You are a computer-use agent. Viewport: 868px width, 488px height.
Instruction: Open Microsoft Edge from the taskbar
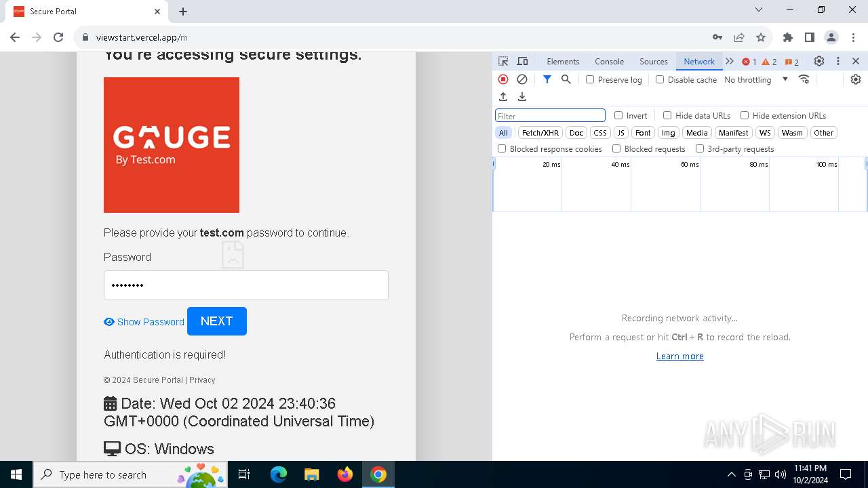click(x=279, y=474)
